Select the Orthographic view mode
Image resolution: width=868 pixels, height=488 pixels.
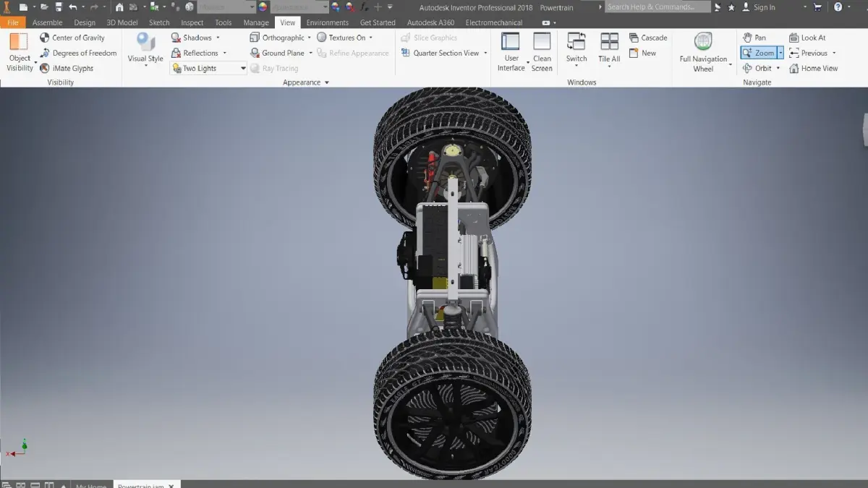tap(277, 38)
